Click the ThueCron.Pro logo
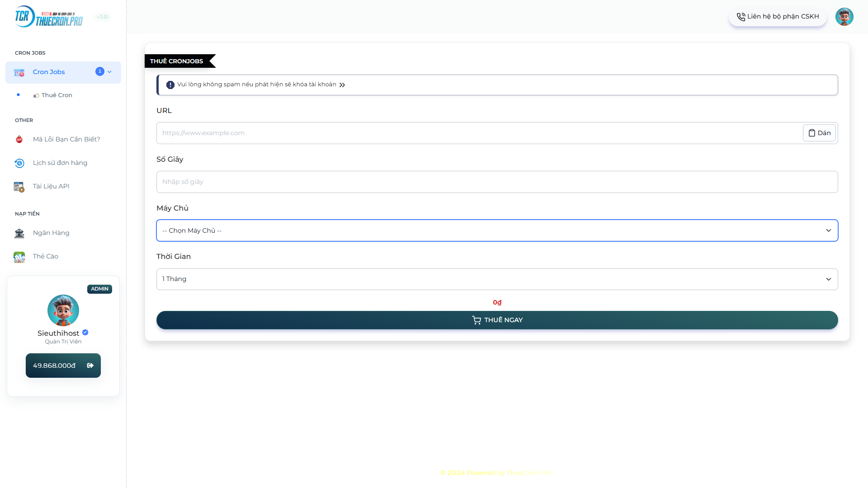This screenshot has height=488, width=868. [49, 17]
